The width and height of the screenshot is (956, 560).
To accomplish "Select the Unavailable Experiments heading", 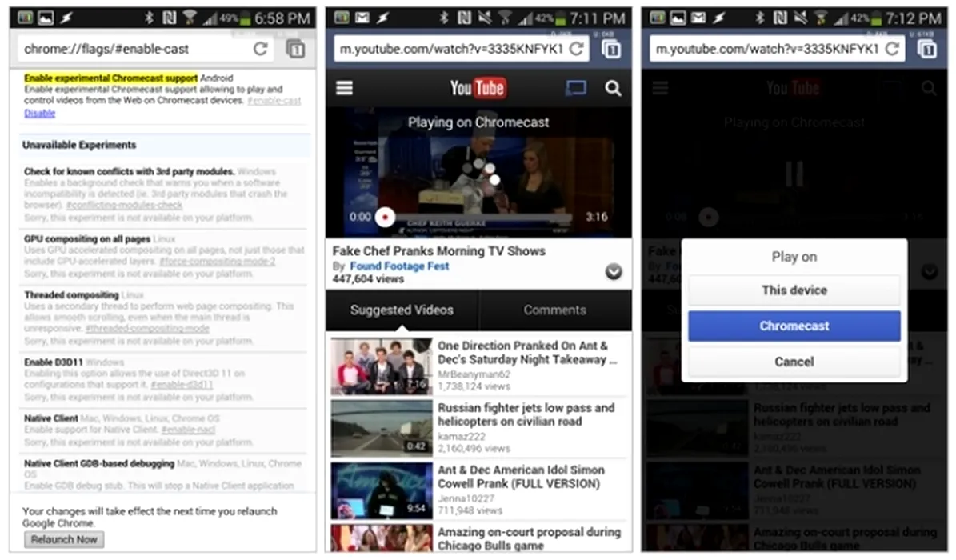I will pyautogui.click(x=79, y=145).
